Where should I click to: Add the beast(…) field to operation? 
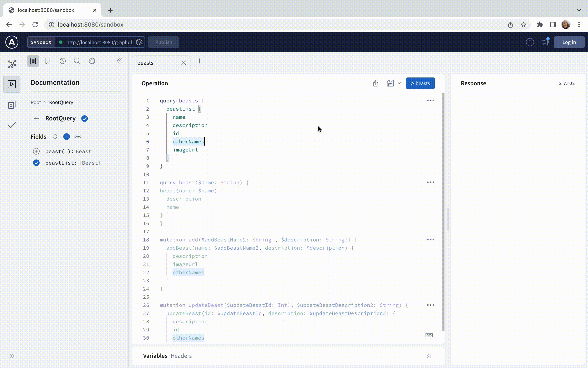tap(36, 151)
